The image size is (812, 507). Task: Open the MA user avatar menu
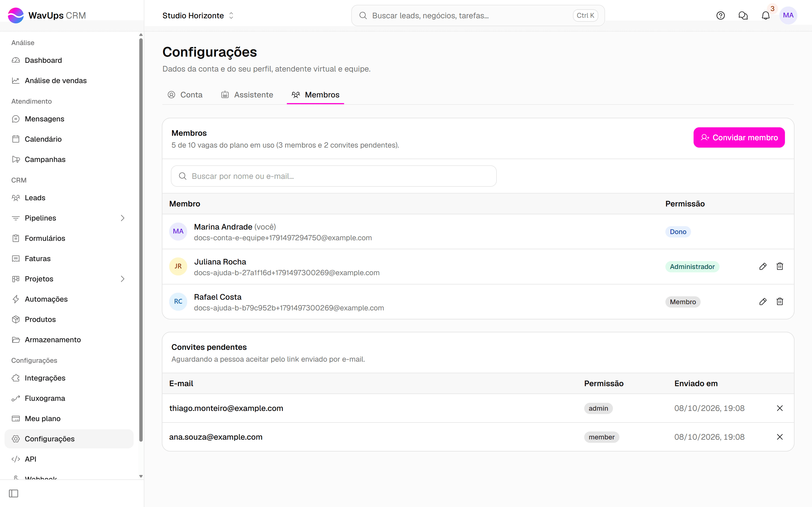click(x=788, y=15)
